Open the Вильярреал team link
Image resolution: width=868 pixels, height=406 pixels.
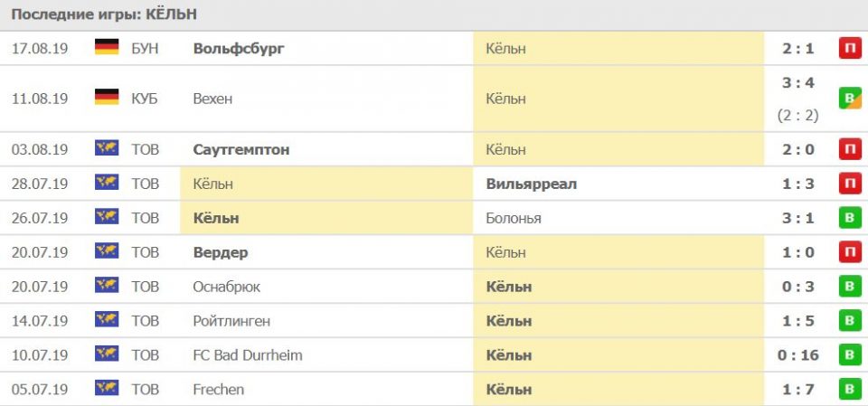tap(531, 184)
